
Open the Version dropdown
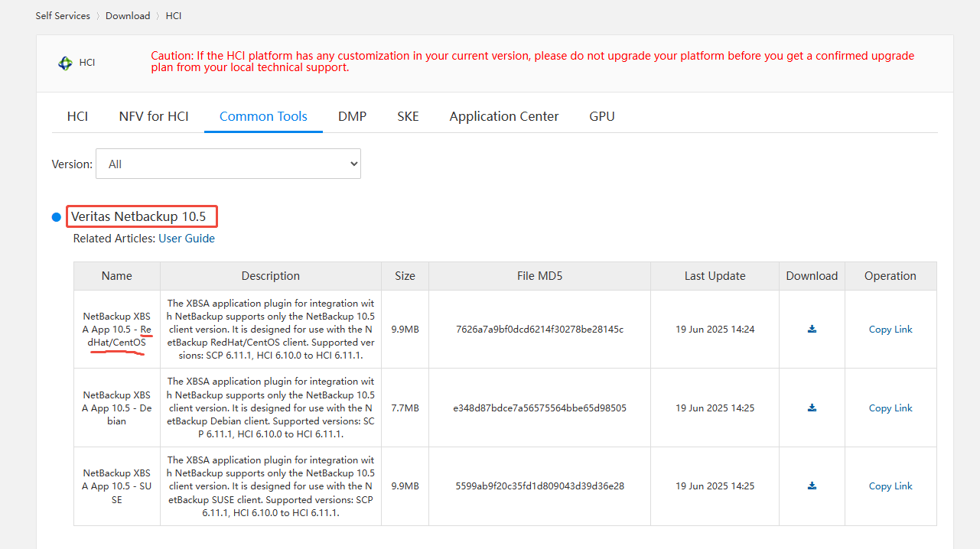[228, 164]
